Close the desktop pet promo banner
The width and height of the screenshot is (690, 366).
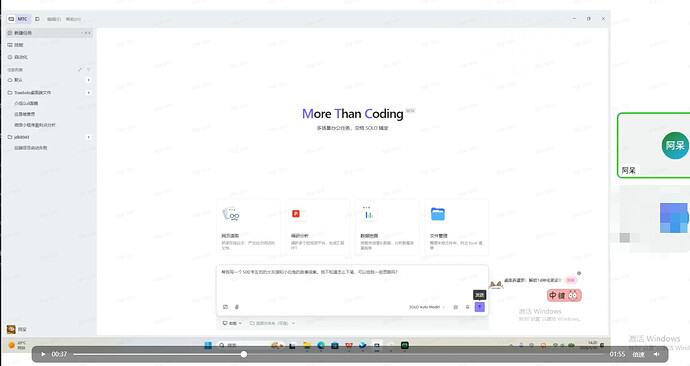(x=579, y=273)
